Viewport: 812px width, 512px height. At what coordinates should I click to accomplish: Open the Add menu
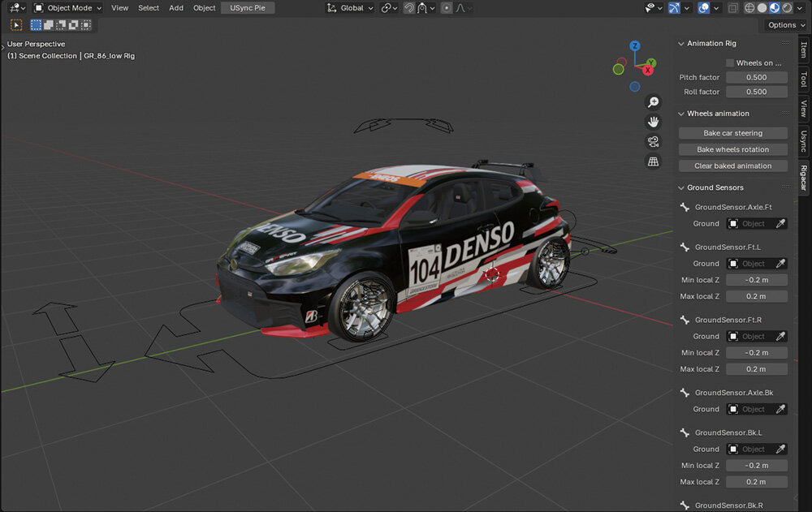pos(176,8)
